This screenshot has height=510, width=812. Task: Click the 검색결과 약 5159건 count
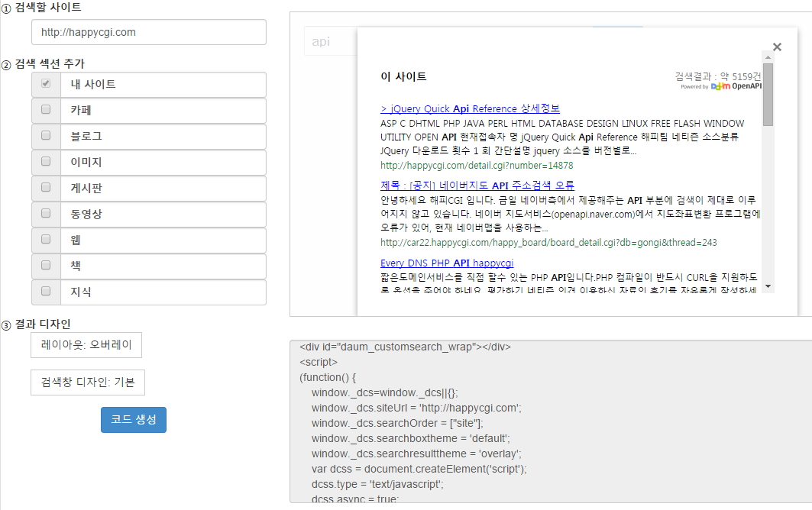point(718,76)
